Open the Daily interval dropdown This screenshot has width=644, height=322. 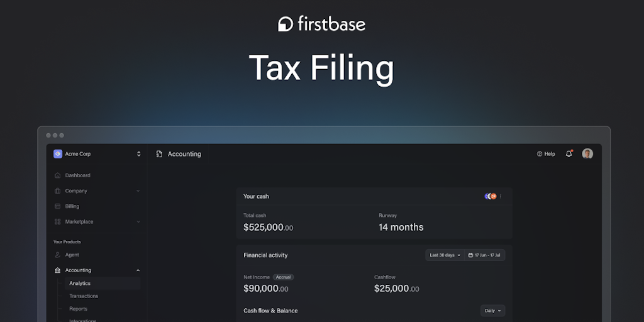[x=492, y=311]
